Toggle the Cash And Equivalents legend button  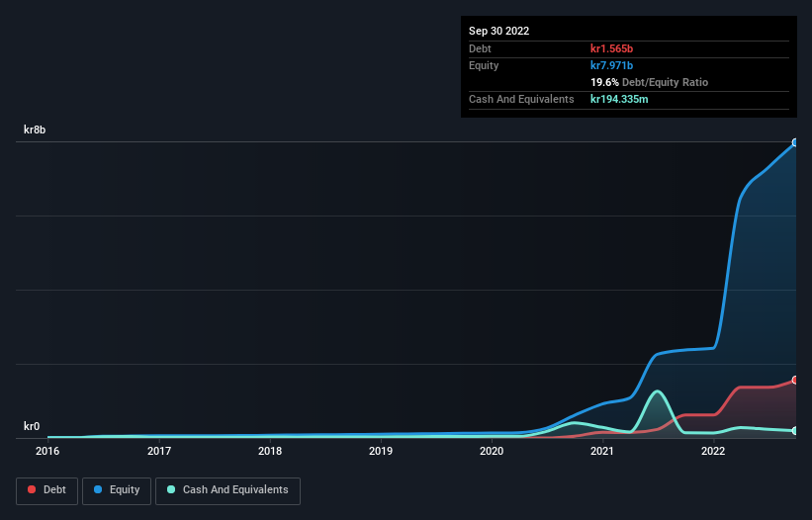(227, 490)
